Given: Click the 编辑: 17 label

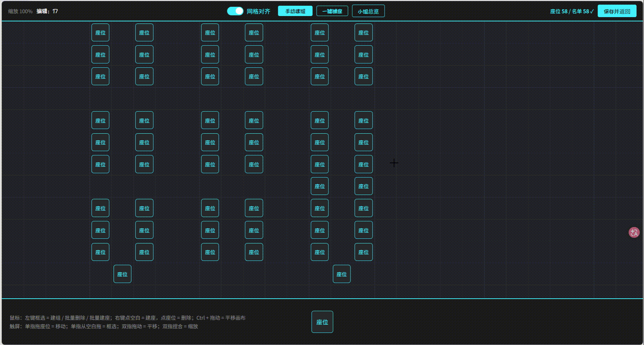Looking at the screenshot, I should (x=47, y=11).
